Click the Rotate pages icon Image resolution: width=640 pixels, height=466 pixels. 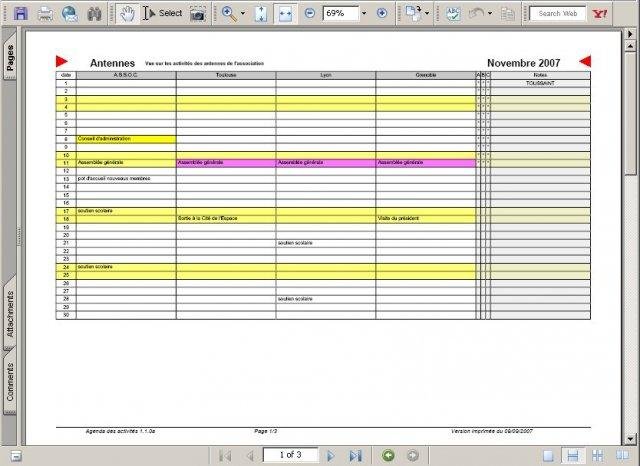coord(413,13)
